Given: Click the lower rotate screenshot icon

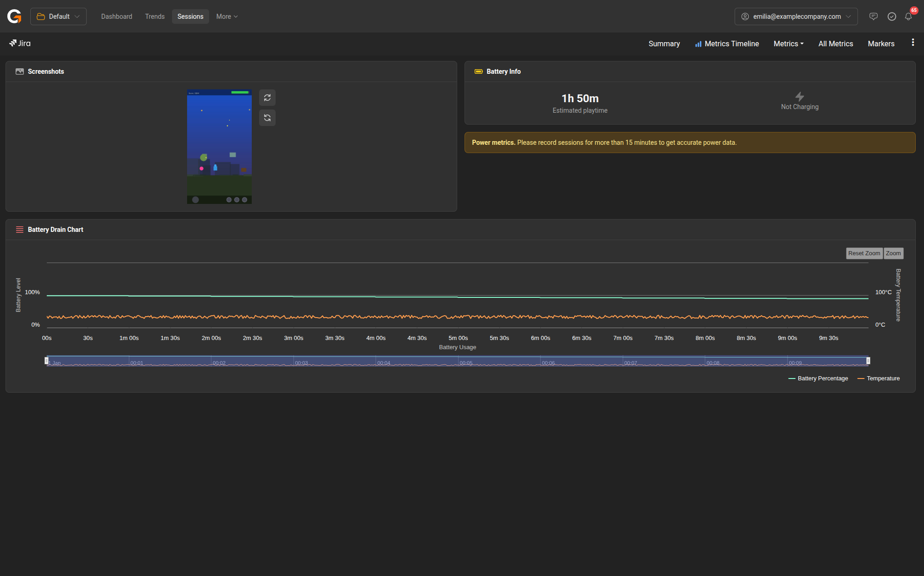Looking at the screenshot, I should point(267,118).
